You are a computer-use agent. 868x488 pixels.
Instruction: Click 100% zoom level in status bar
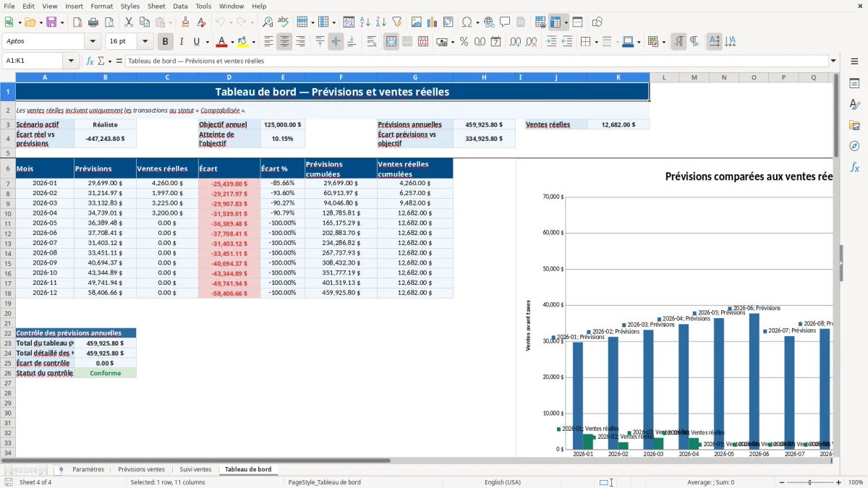click(855, 482)
